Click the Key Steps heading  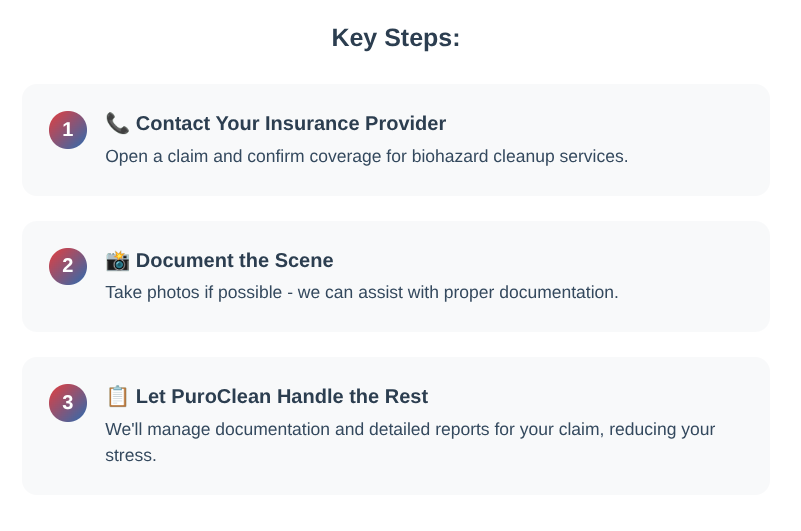click(x=396, y=38)
